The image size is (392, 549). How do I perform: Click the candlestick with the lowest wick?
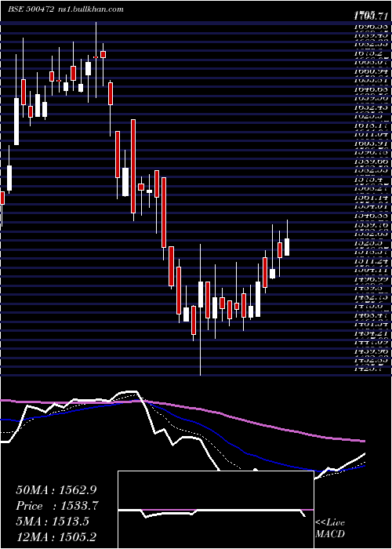pos(201,294)
